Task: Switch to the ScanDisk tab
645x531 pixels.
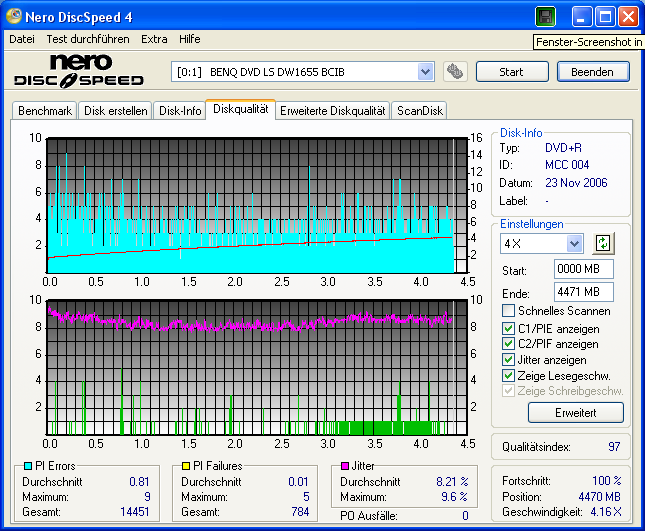Action: click(x=420, y=111)
